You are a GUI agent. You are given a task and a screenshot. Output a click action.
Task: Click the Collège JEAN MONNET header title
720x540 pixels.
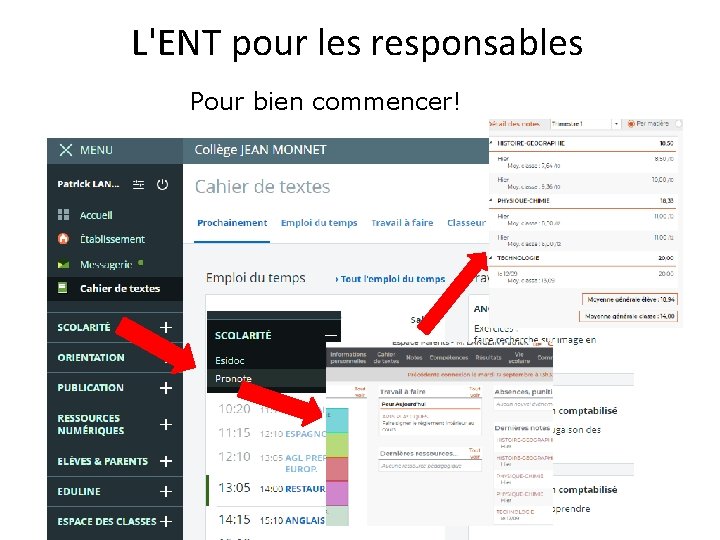[x=260, y=150]
